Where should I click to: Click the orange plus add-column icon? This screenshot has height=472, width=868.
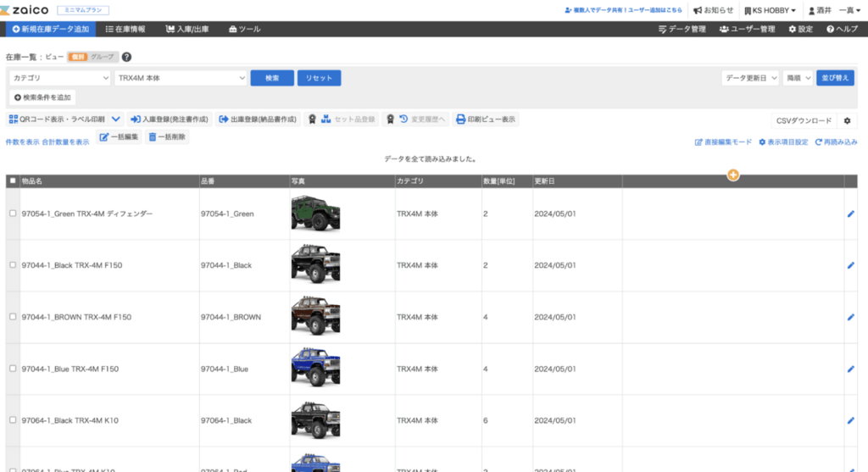(x=733, y=175)
